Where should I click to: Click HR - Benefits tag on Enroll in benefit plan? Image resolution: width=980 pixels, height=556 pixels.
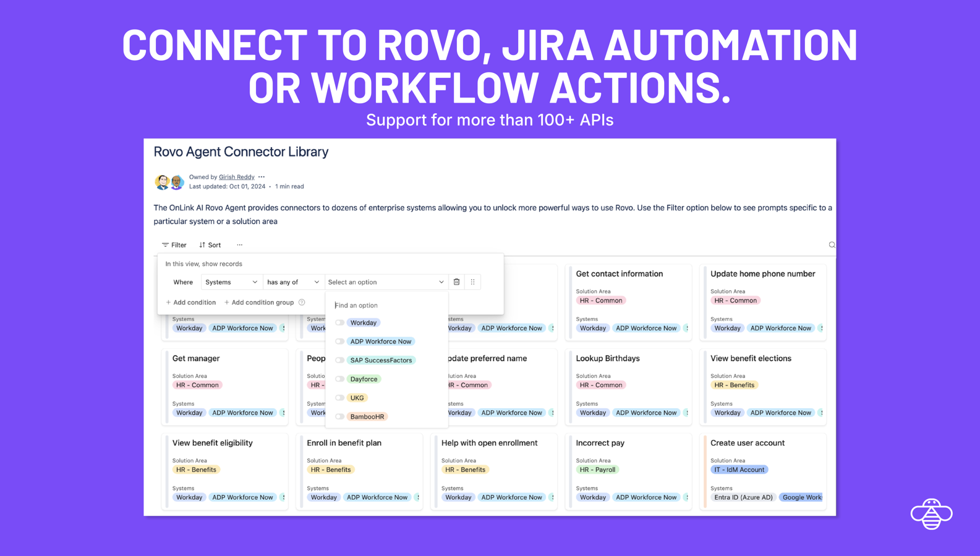coord(331,470)
